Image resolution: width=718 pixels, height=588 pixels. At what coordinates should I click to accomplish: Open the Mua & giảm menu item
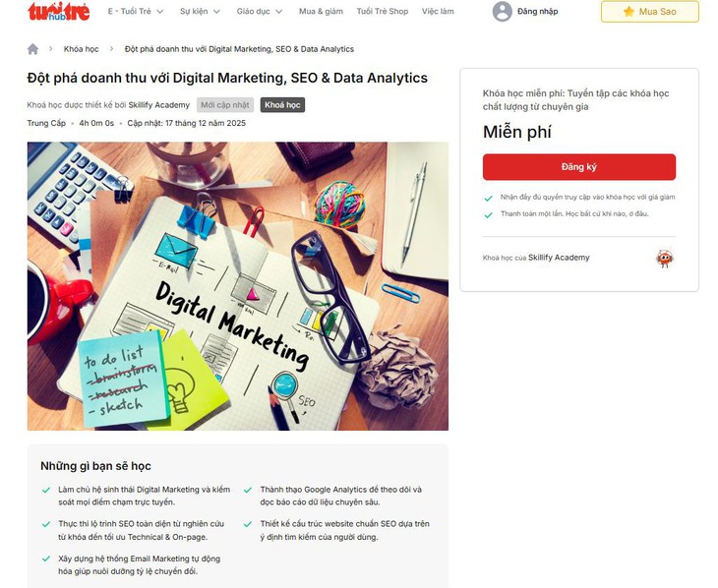321,12
